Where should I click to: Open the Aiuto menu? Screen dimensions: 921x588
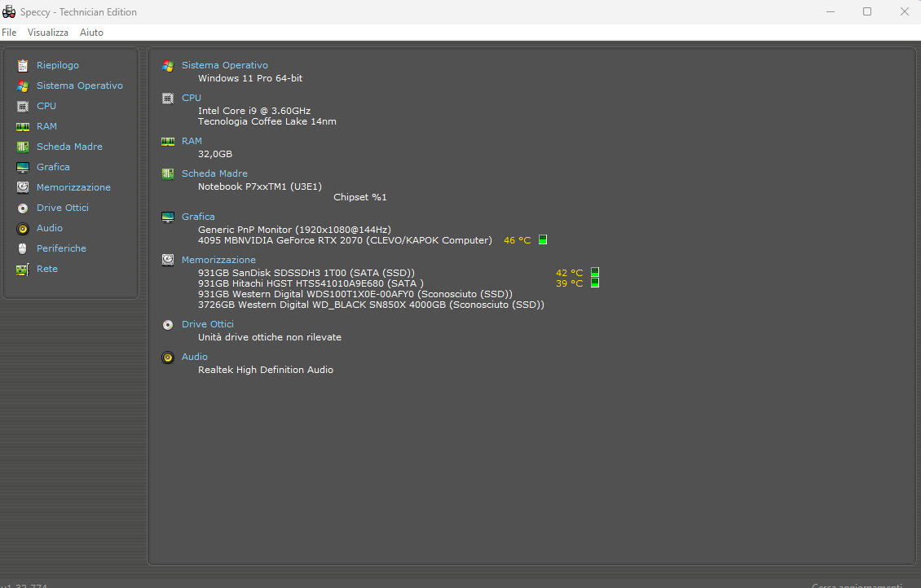click(x=91, y=33)
